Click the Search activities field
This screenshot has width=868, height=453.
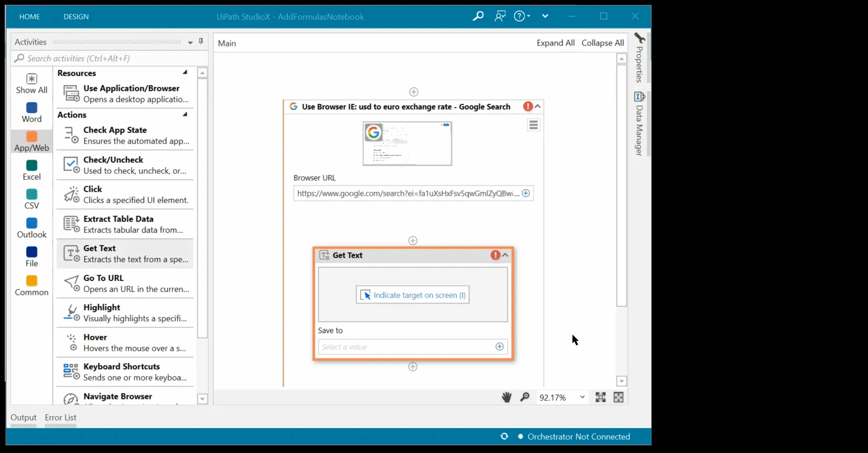coord(110,58)
